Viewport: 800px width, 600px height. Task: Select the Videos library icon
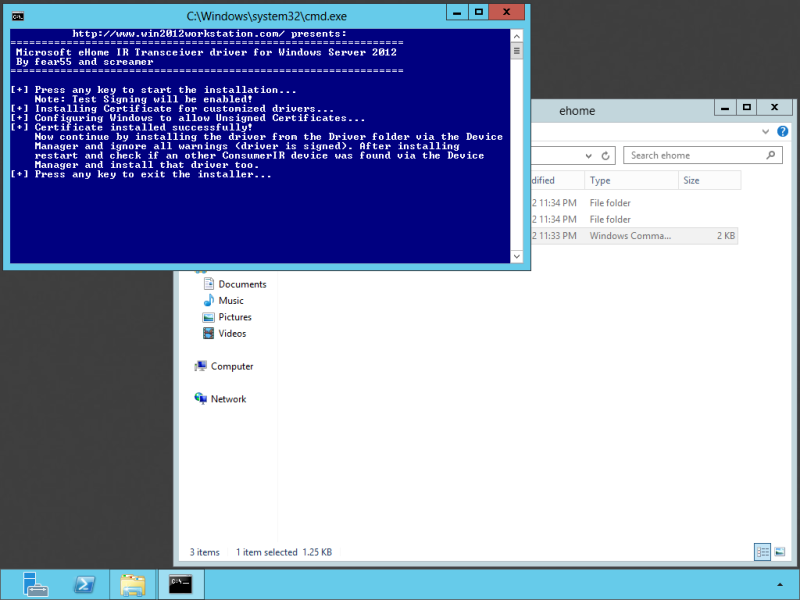pos(208,333)
